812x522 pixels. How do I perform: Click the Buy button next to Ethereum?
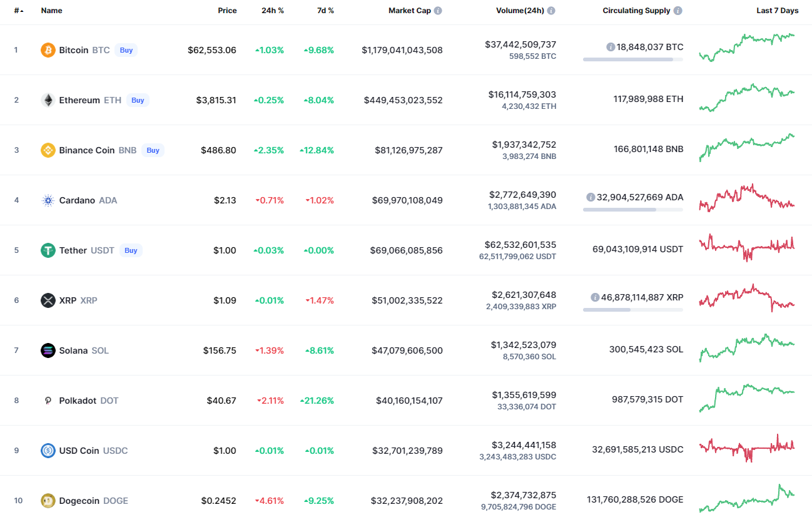pyautogui.click(x=138, y=100)
